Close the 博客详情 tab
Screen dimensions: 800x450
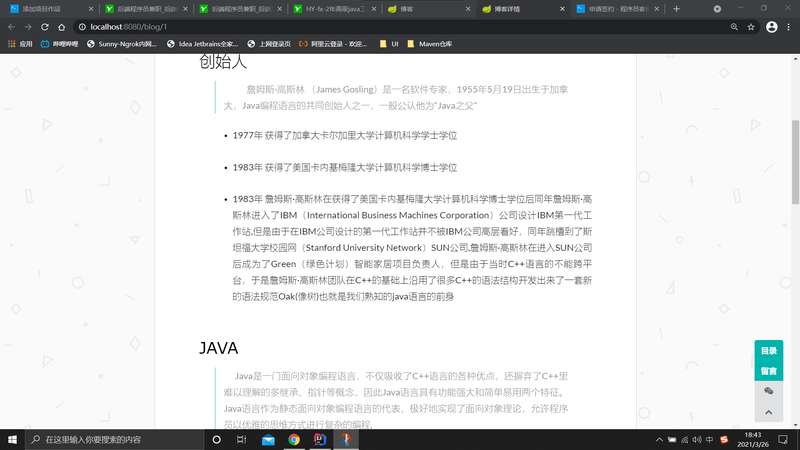562,9
